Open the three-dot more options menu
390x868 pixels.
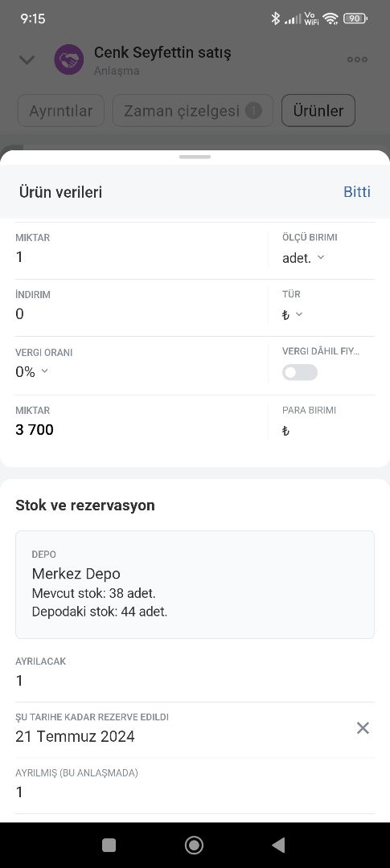click(357, 59)
